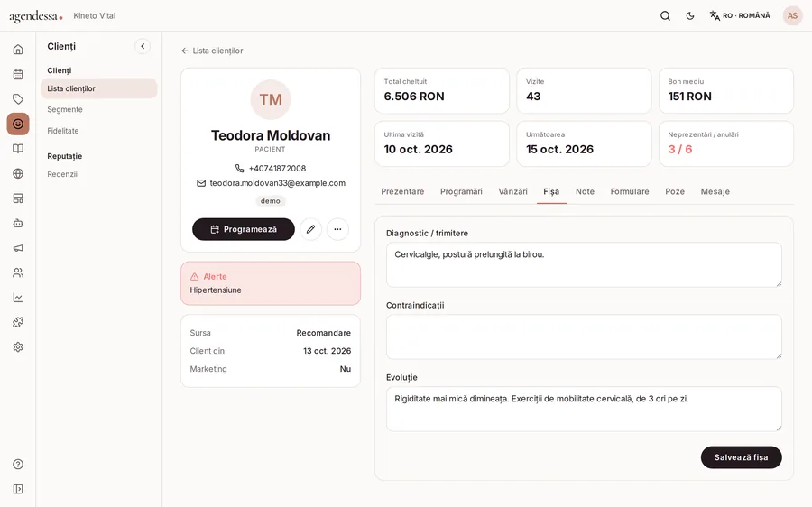The height and width of the screenshot is (507, 812).
Task: Collapse the Clienți panel with chevron
Action: coord(143,46)
